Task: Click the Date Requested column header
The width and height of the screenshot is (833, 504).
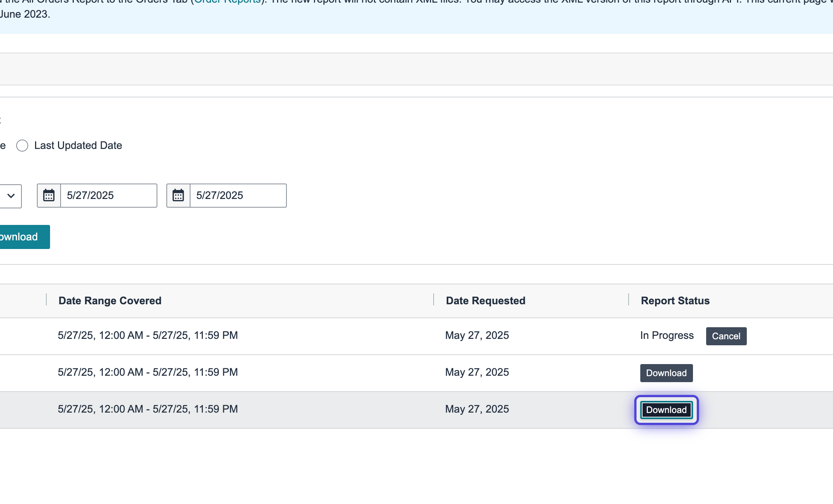Action: pos(485,301)
